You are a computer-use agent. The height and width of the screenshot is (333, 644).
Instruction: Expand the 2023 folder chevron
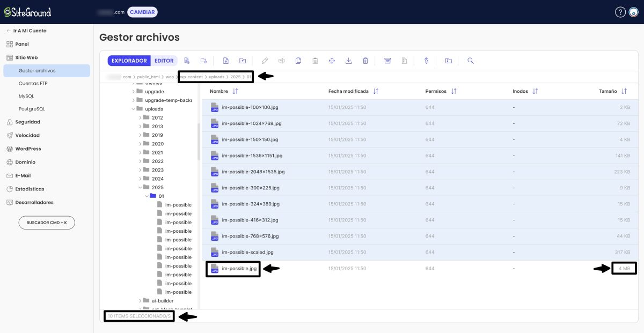(x=140, y=170)
